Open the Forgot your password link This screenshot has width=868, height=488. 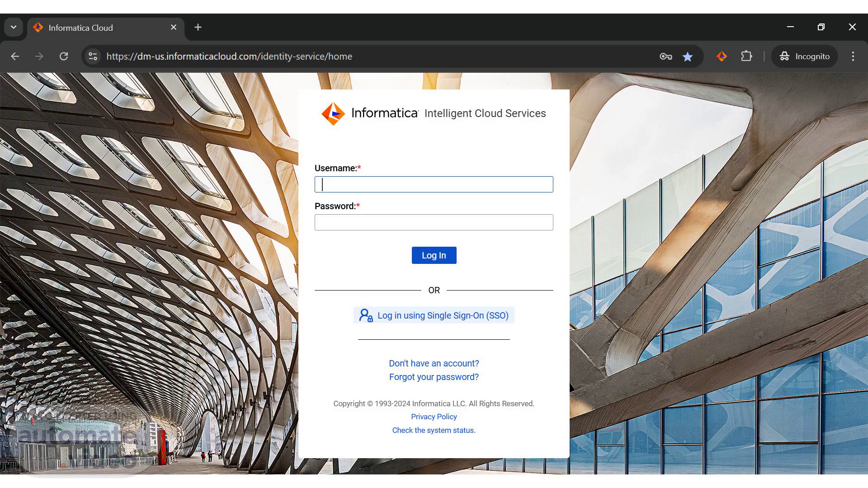[x=434, y=377]
